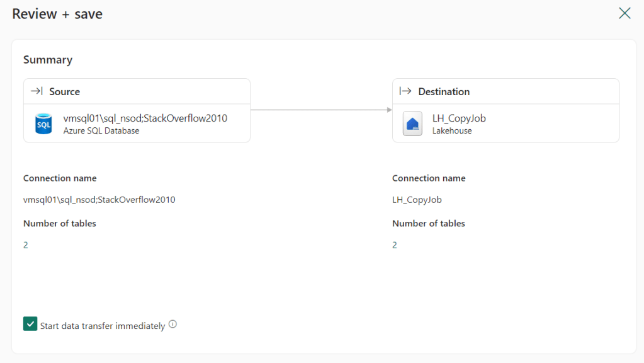Click the Lakehouse house icon
644x363 pixels.
point(412,124)
